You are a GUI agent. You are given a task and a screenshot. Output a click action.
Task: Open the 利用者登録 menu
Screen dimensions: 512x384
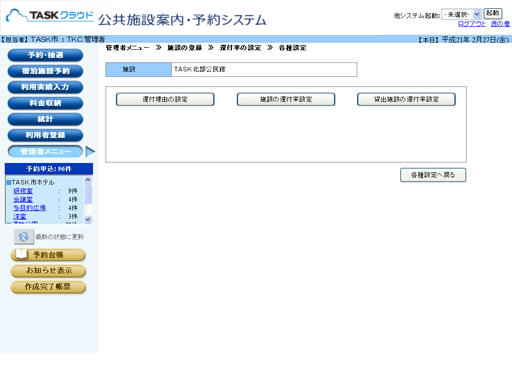click(x=45, y=135)
